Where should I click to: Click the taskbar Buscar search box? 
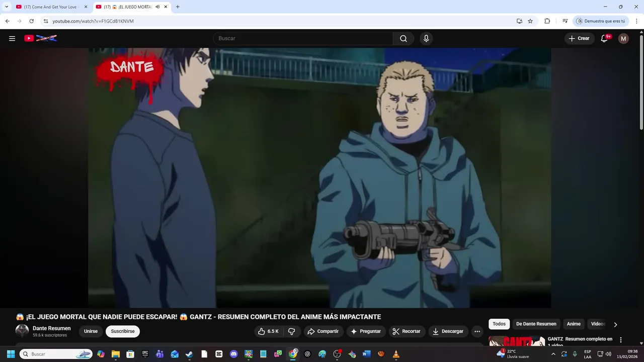pos(56,354)
